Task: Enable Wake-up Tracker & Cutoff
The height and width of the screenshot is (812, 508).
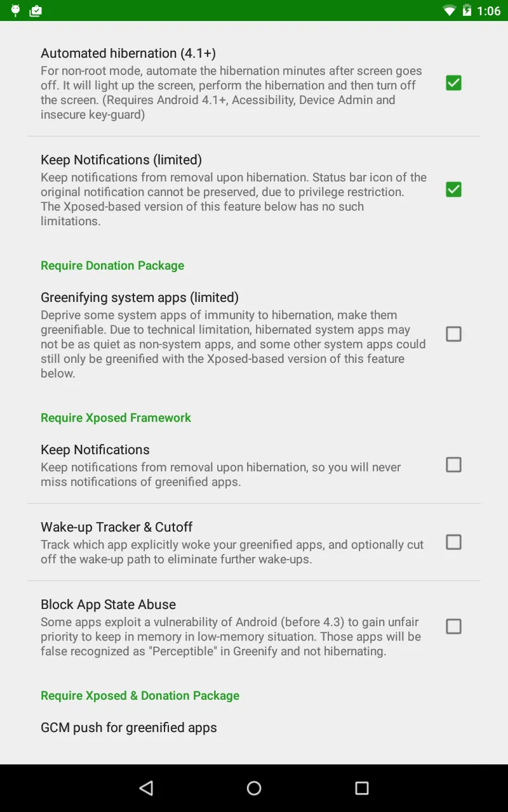Action: tap(453, 542)
